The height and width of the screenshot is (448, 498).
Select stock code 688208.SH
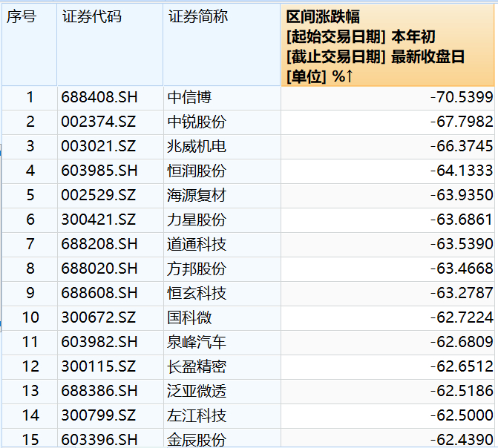coord(99,244)
